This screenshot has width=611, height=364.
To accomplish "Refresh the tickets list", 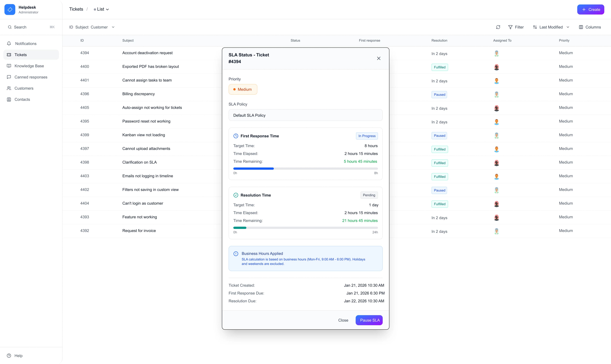I will (498, 27).
